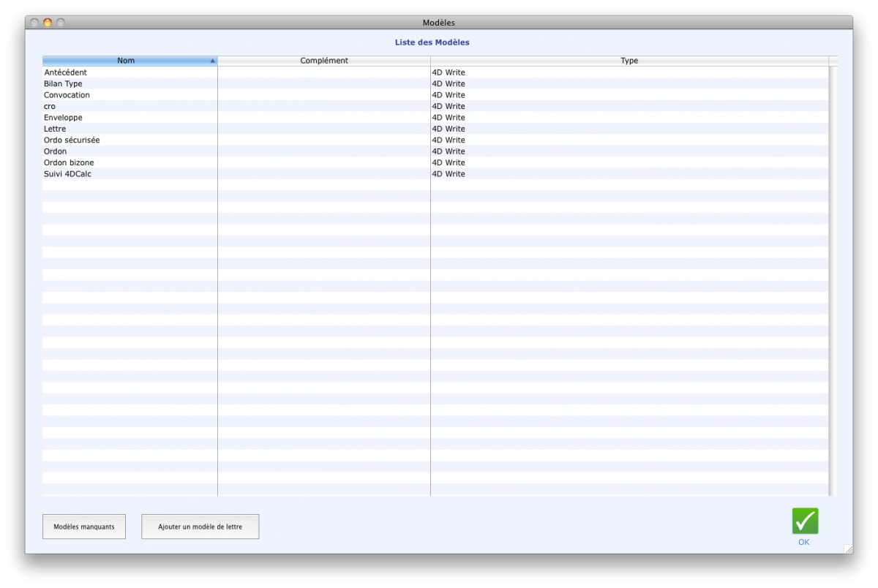
Task: Click the window resize grip corner
Action: [848, 549]
